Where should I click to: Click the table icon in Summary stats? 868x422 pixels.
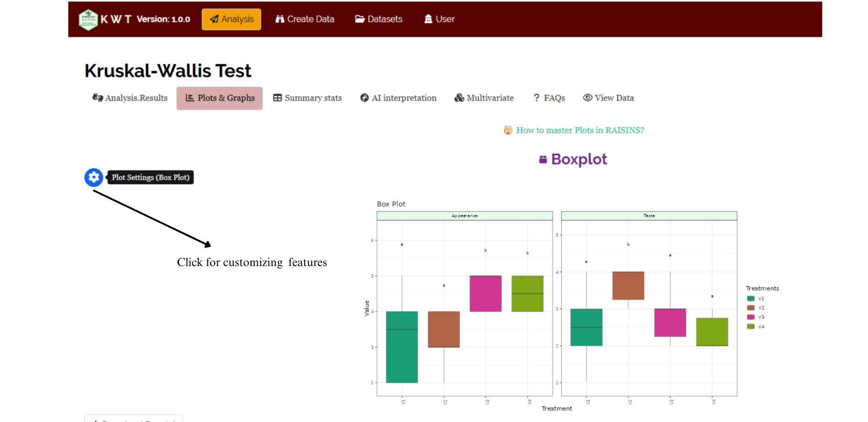278,98
